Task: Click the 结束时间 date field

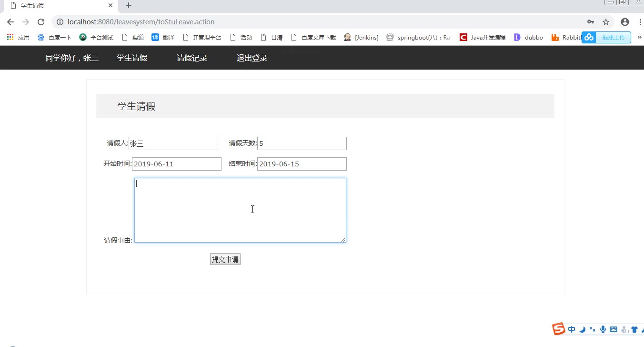Action: [x=302, y=164]
